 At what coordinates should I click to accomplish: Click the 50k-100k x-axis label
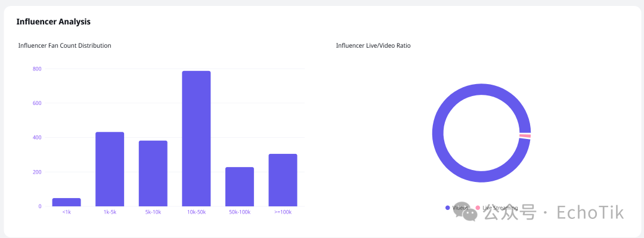tap(240, 212)
